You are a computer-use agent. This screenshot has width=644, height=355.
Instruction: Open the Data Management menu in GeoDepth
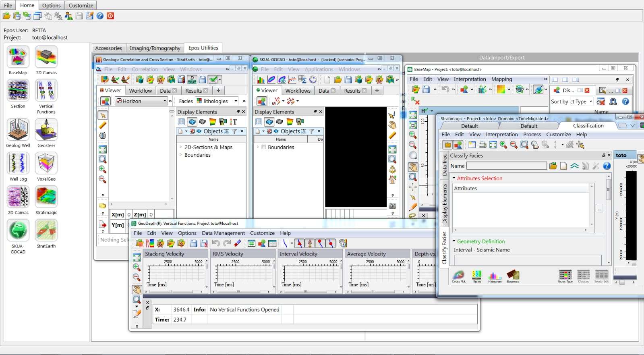(x=223, y=233)
